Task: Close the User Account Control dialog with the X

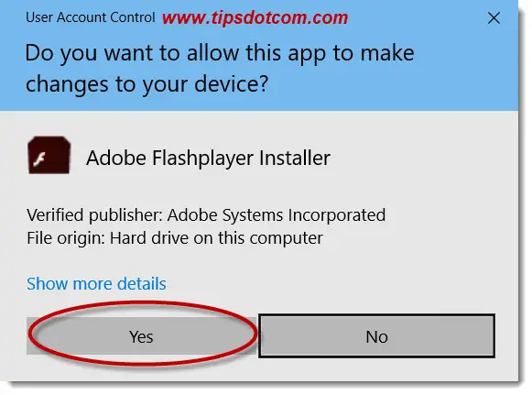Action: click(x=494, y=18)
